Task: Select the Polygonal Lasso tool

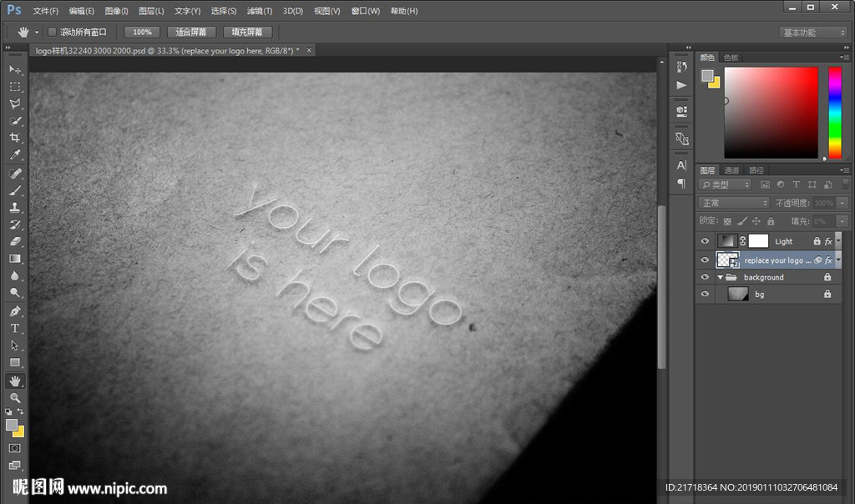Action: pyautogui.click(x=15, y=103)
